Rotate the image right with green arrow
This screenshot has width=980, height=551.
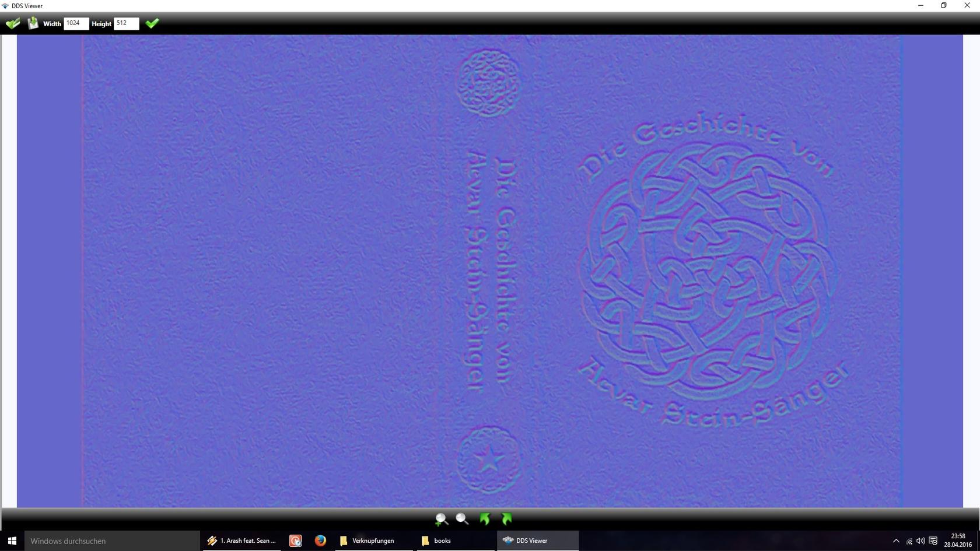point(506,519)
